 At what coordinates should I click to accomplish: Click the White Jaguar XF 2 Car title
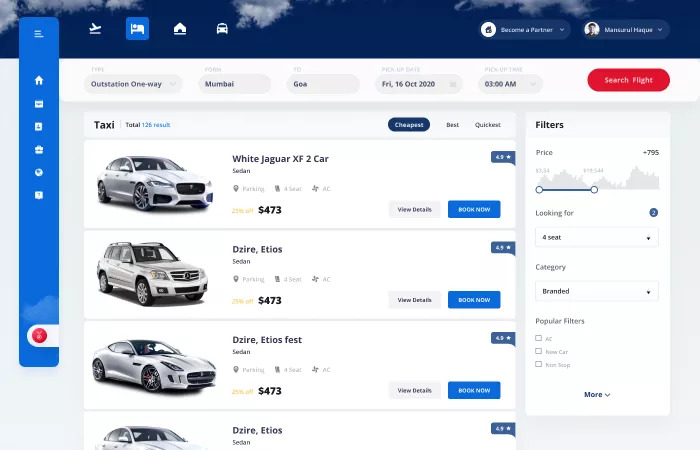click(x=280, y=159)
